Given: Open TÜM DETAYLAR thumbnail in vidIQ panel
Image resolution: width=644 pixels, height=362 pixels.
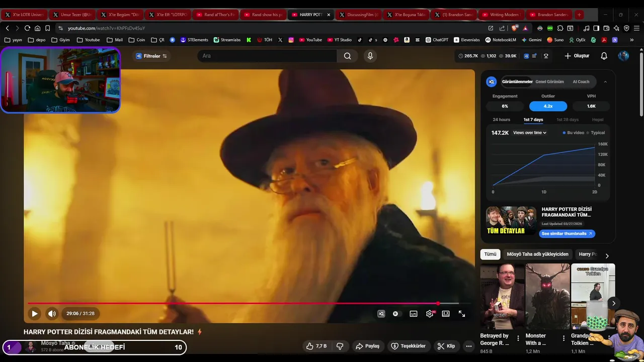Looking at the screenshot, I should 511,221.
